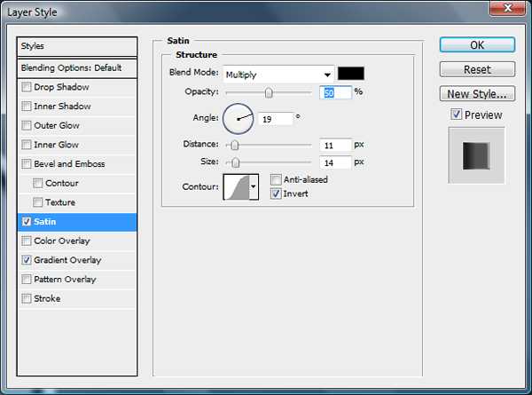Screen dimensions: 532x395
Task: Enable the Drop Shadow checkbox
Action: click(26, 87)
